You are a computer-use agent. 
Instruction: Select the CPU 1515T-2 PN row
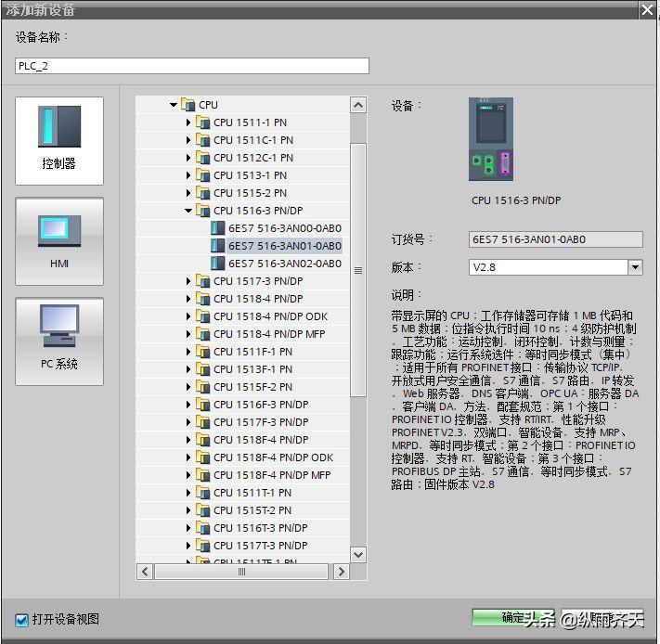tap(252, 510)
